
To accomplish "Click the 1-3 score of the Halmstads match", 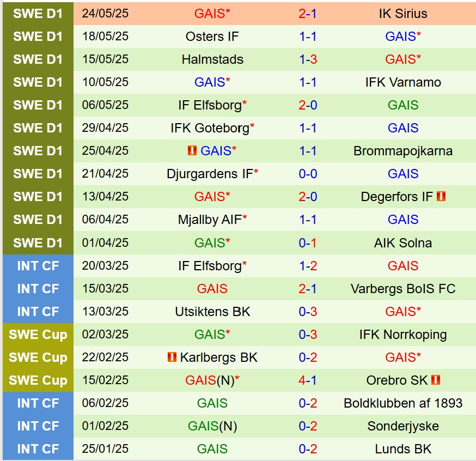I will click(308, 59).
